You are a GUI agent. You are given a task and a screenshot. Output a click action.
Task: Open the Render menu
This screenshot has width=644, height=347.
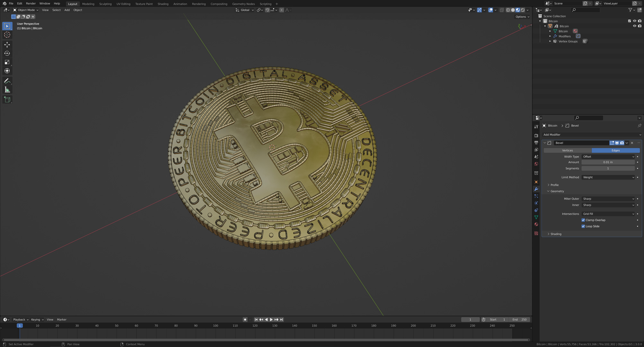(31, 4)
